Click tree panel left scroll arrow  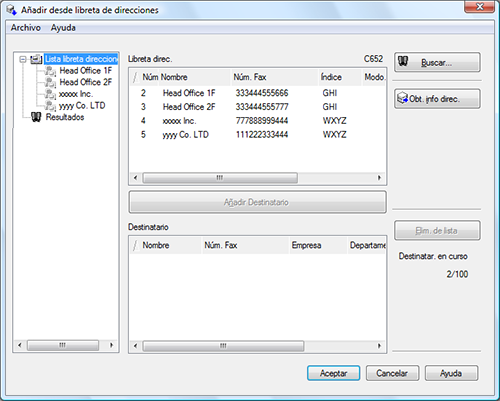click(x=20, y=345)
